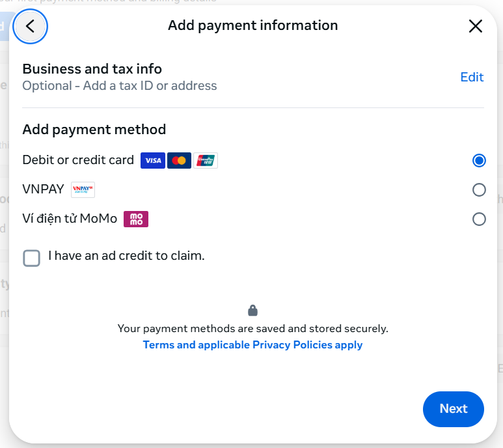
Task: Click the Visa card logo
Action: click(x=153, y=160)
